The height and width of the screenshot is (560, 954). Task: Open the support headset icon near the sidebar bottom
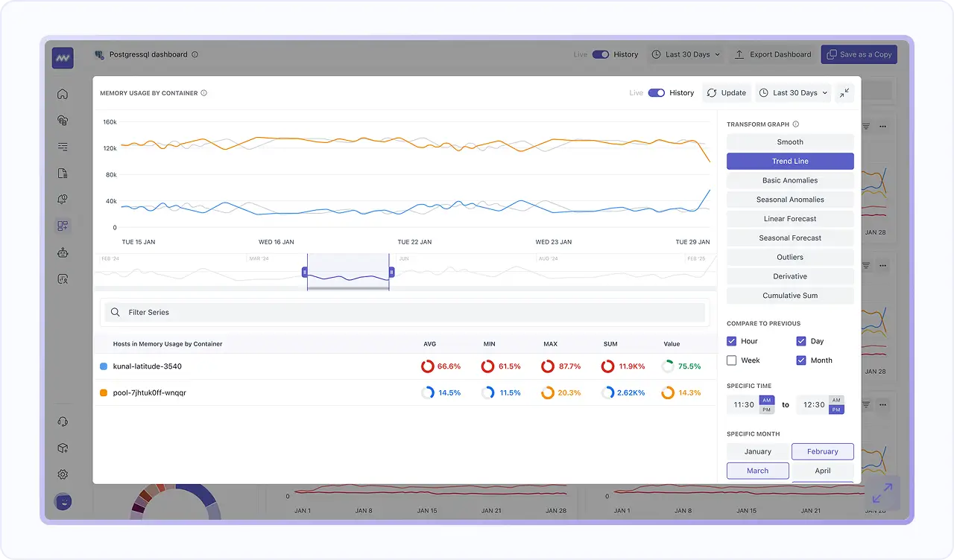(63, 421)
